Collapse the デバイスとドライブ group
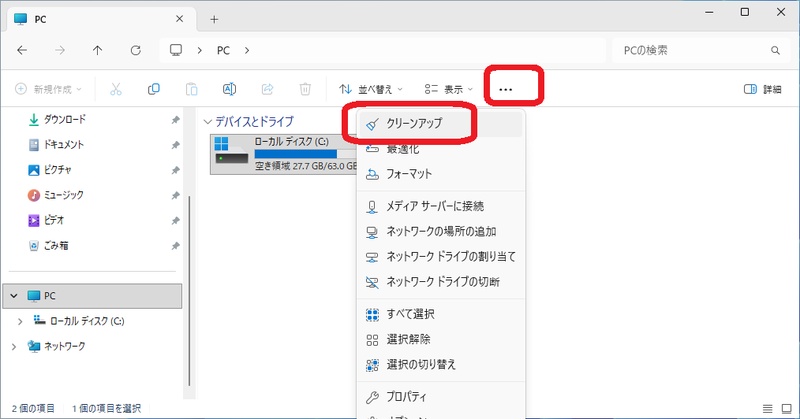This screenshot has width=800, height=419. pos(208,121)
